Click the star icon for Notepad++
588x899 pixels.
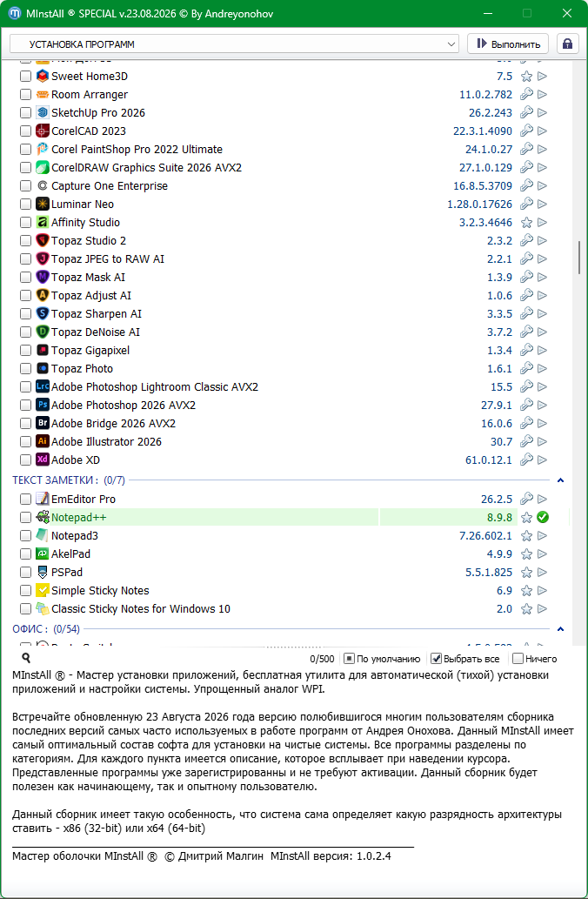coord(526,518)
